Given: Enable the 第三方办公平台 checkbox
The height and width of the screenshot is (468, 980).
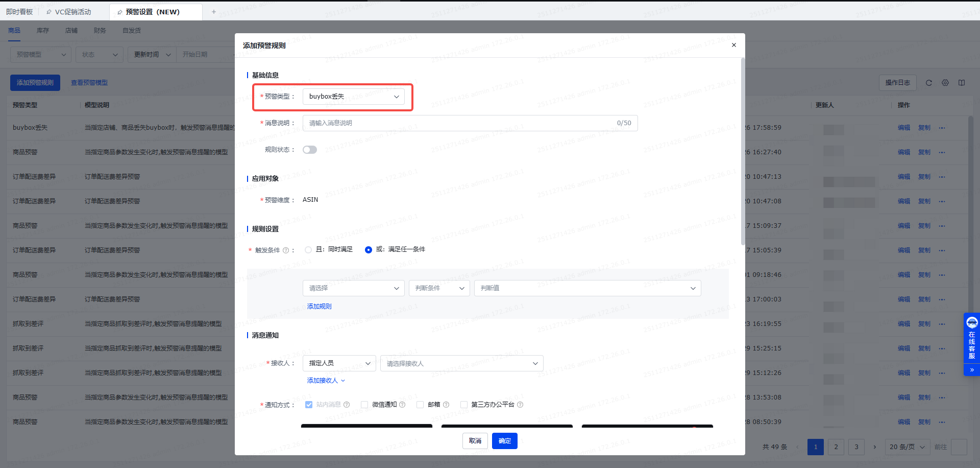Looking at the screenshot, I should [x=464, y=405].
